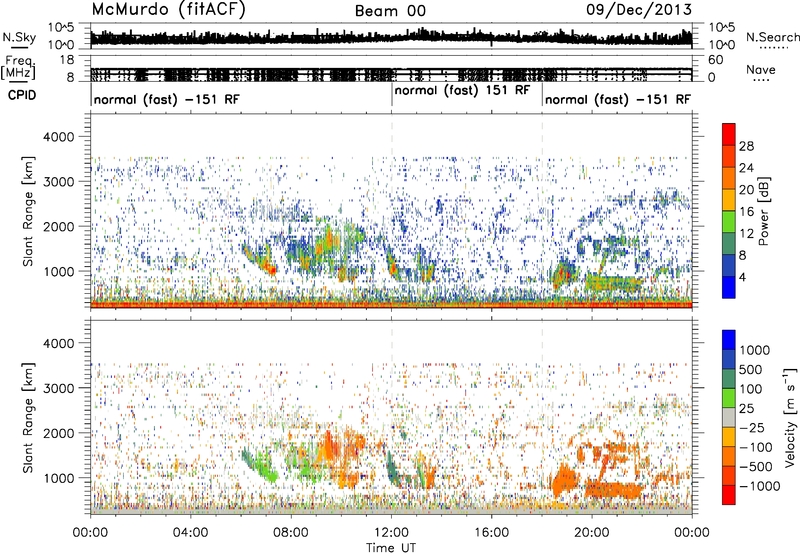Screen dimensions: 800x554
Task: Click the 12 label on Power colorbar
Action: pyautogui.click(x=746, y=234)
